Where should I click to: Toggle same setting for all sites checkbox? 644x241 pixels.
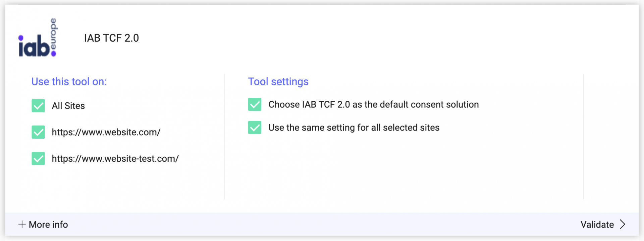(255, 128)
